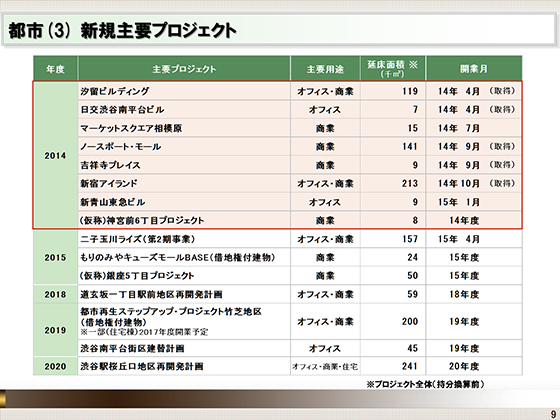Select project name 日交渋谷南平台ビル
560x420 pixels.
tap(122, 110)
